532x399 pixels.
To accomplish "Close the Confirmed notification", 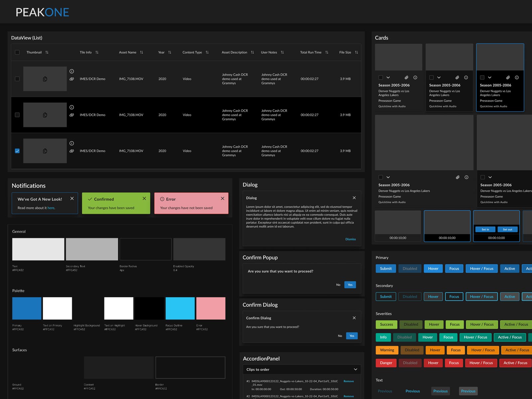I will [144, 199].
